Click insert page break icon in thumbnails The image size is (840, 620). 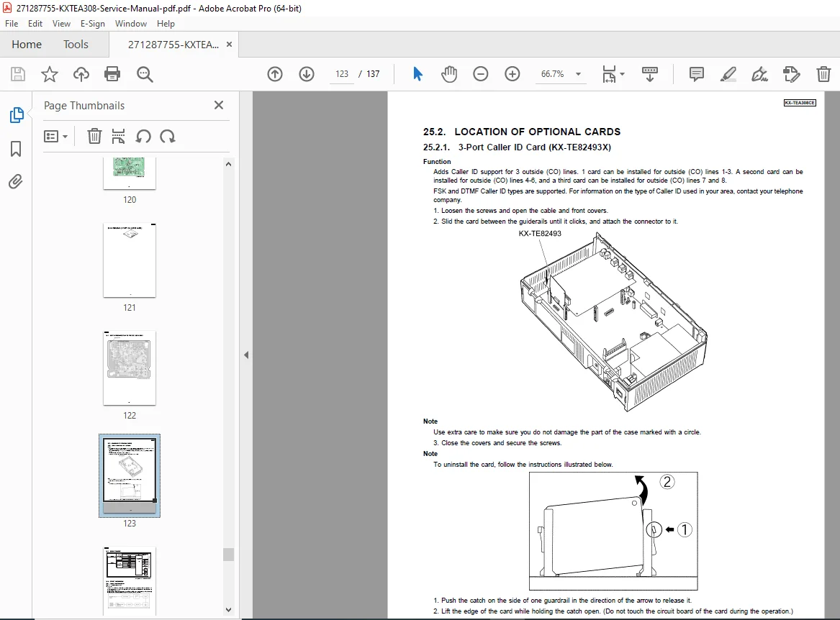(x=118, y=137)
